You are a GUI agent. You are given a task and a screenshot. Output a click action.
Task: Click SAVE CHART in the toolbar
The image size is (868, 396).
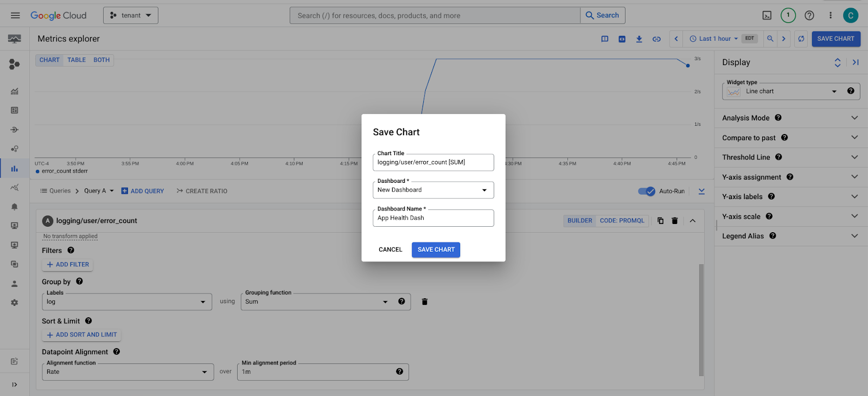[x=836, y=39]
